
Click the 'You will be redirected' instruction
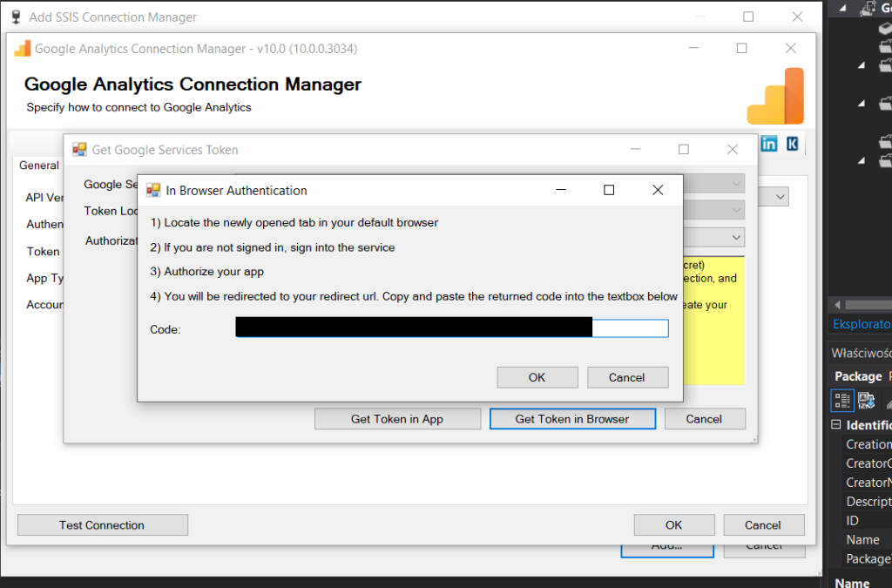414,296
